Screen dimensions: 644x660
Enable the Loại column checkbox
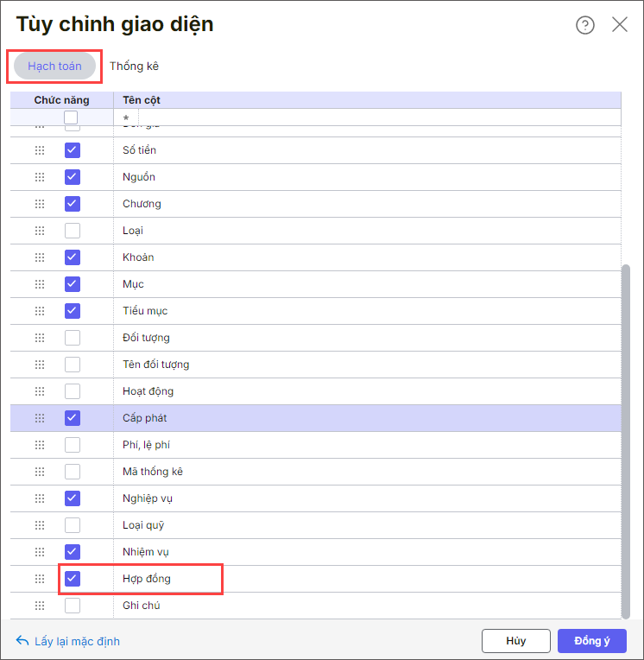[x=73, y=231]
